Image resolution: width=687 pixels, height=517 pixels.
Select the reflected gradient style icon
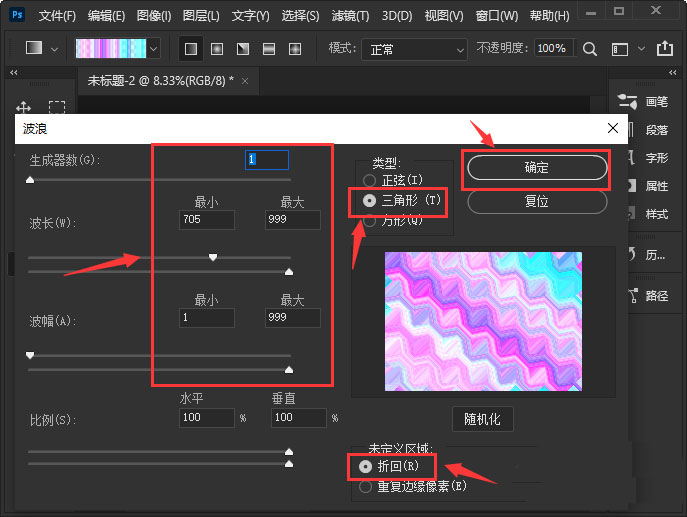click(x=269, y=49)
